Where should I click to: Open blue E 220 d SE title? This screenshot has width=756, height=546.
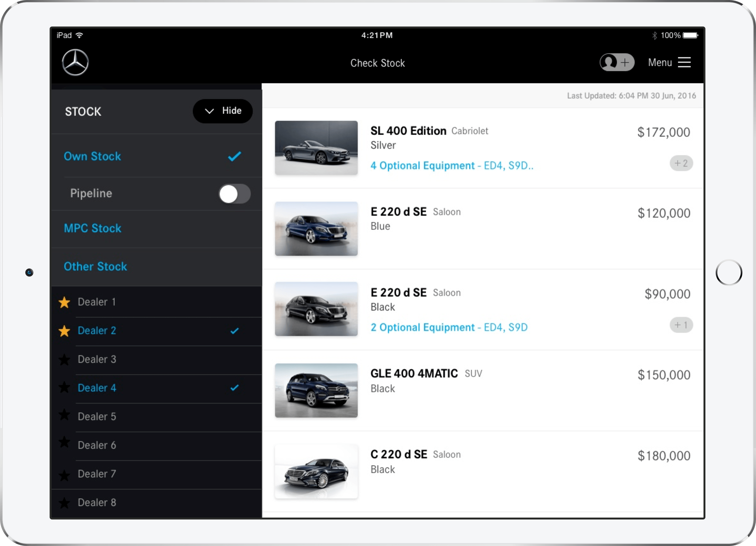(x=399, y=212)
